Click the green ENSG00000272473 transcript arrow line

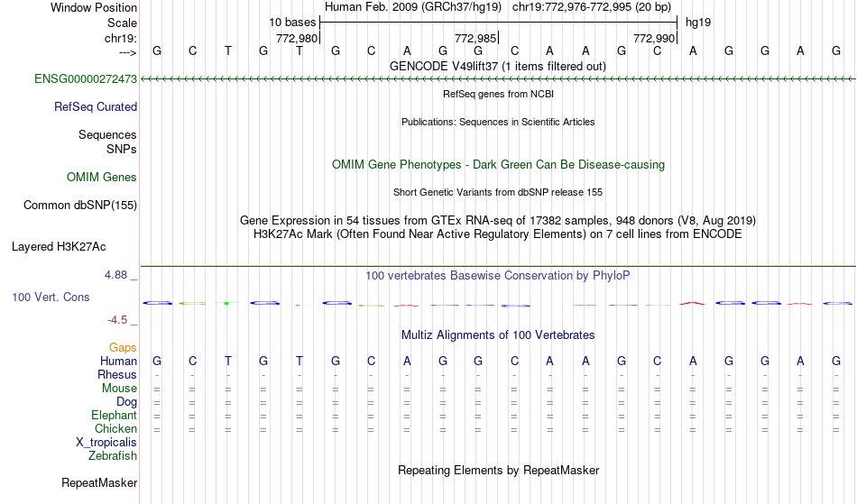(498, 79)
